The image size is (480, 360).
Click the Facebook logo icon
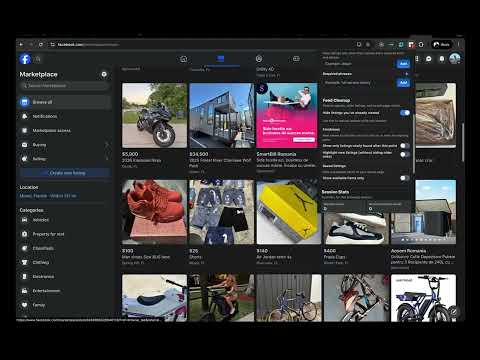tap(25, 59)
